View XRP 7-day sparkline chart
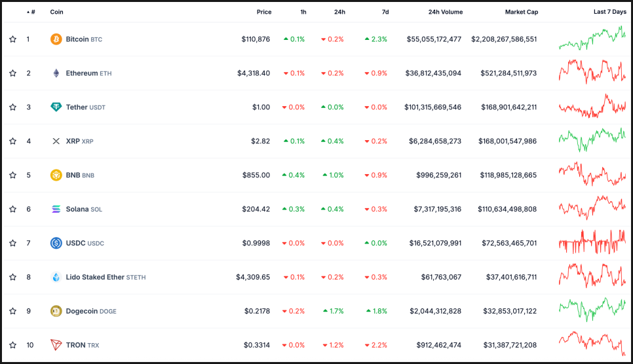 [592, 139]
